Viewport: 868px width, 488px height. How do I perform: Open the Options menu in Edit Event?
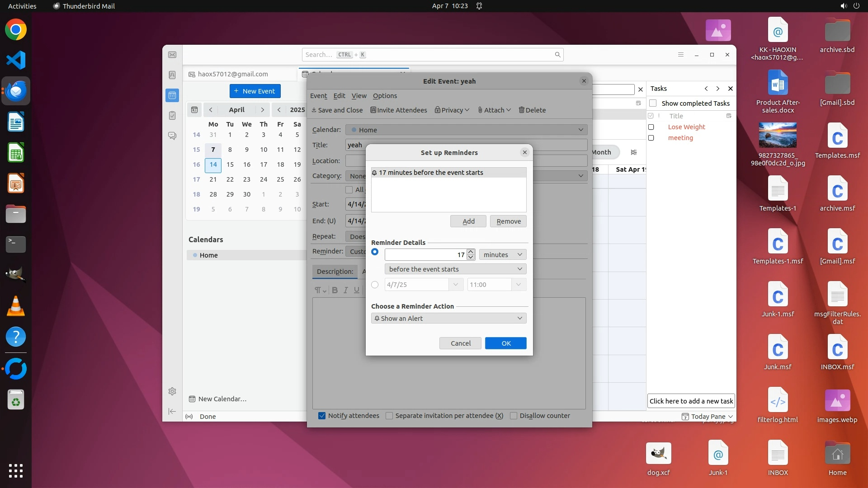pyautogui.click(x=385, y=96)
